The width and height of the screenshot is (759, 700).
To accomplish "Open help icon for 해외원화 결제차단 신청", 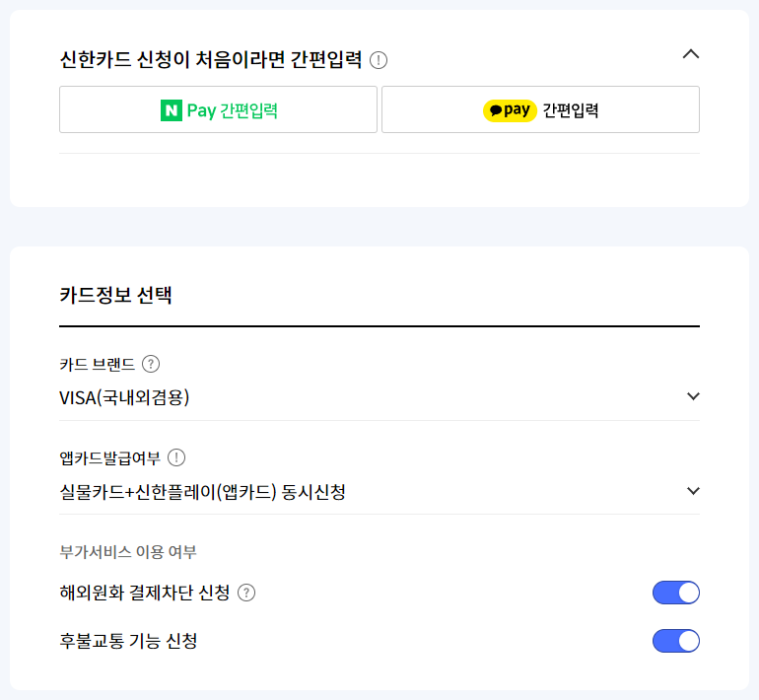I will 246,593.
